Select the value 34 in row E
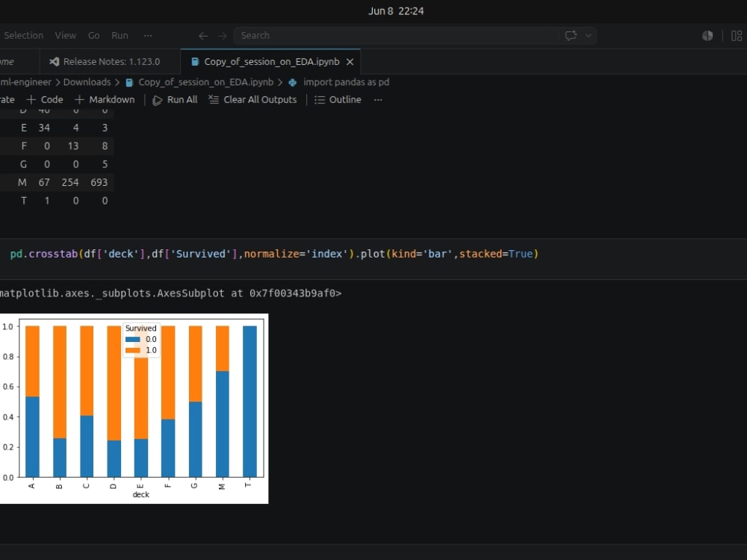The height and width of the screenshot is (560, 747). tap(44, 128)
